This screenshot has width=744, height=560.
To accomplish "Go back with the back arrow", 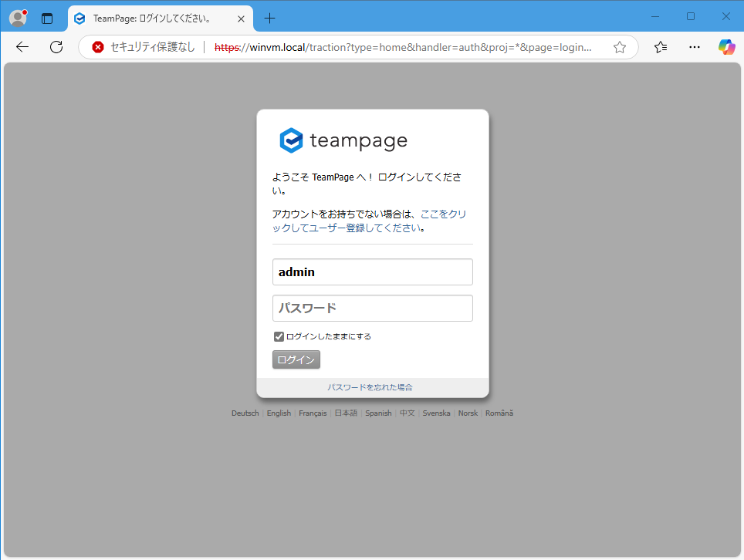I will (22, 47).
